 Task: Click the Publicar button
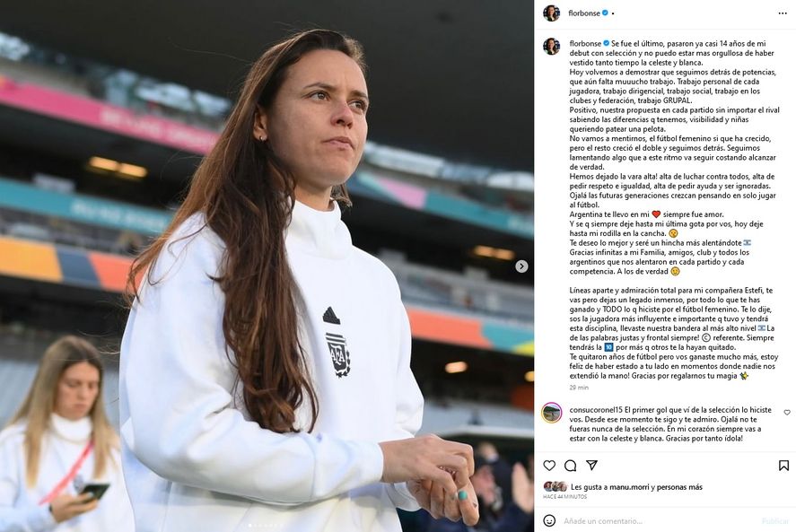tap(775, 521)
